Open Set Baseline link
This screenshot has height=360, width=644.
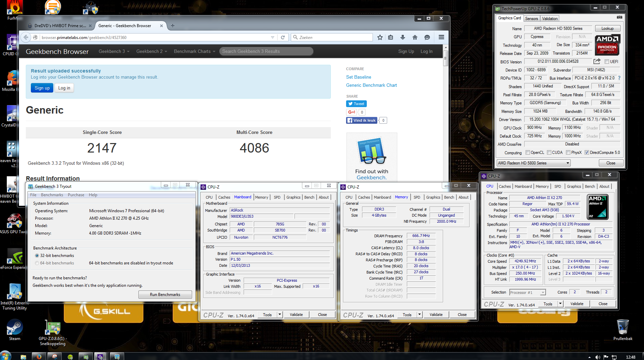pyautogui.click(x=358, y=77)
